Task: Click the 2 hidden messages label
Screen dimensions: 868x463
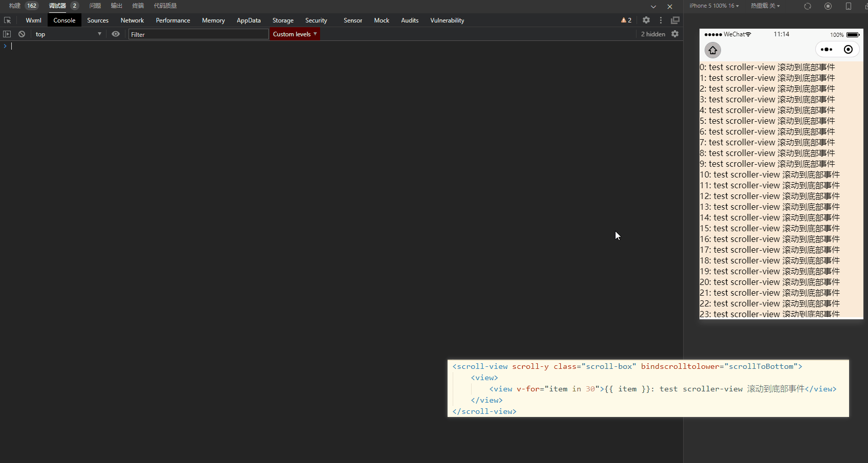Action: coord(653,34)
